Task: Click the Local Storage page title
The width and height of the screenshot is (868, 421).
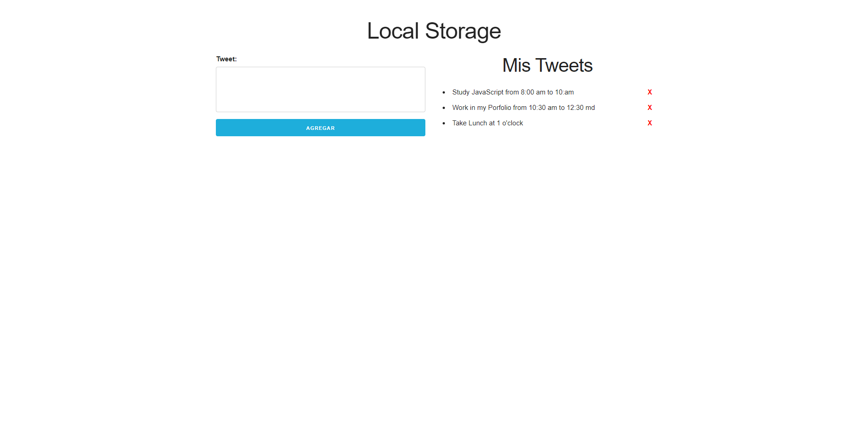Action: (x=434, y=31)
